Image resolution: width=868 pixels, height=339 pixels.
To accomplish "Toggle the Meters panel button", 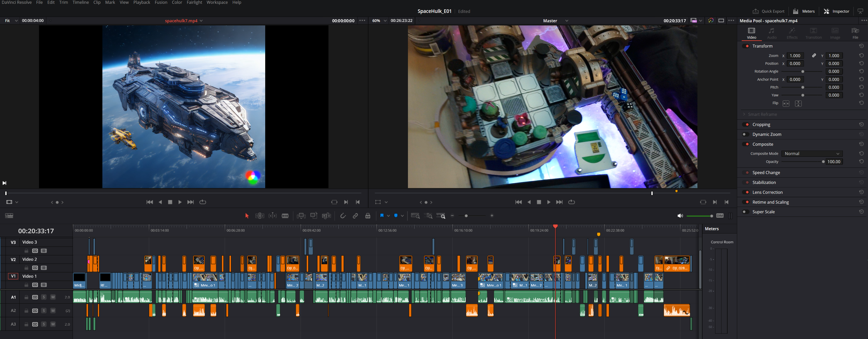I will 804,11.
